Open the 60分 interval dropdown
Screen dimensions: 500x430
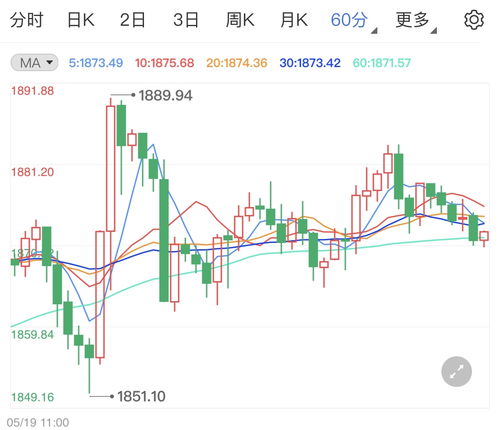[353, 21]
